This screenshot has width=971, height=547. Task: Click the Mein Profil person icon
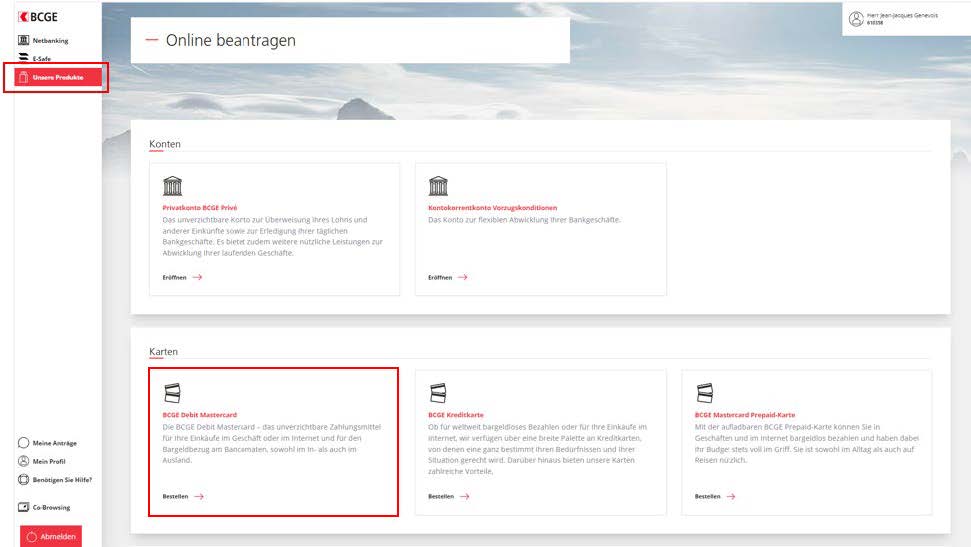click(24, 462)
